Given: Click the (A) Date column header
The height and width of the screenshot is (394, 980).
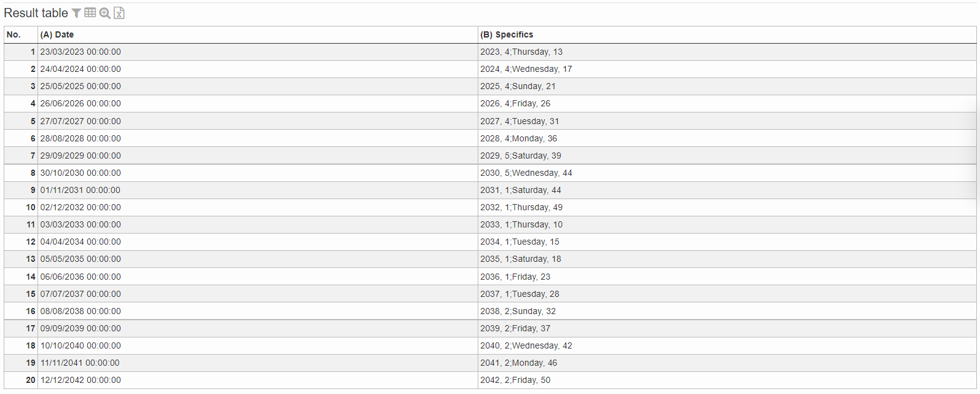Looking at the screenshot, I should 57,34.
